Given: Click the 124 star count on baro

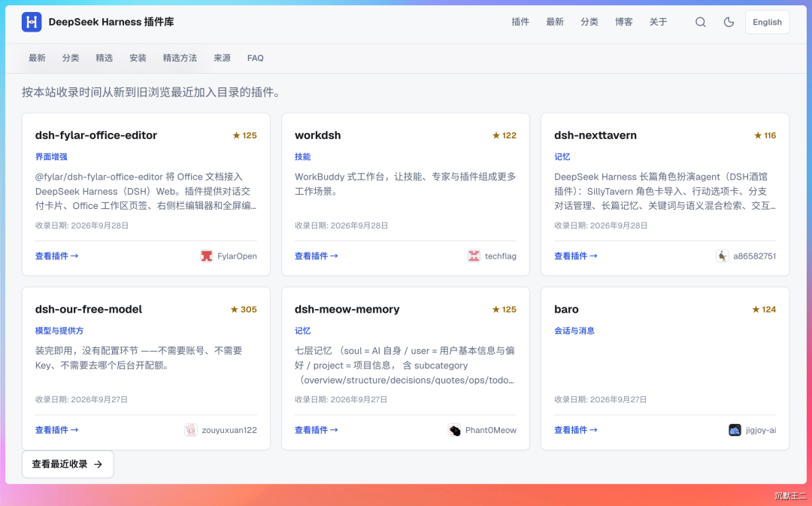Looking at the screenshot, I should 764,309.
